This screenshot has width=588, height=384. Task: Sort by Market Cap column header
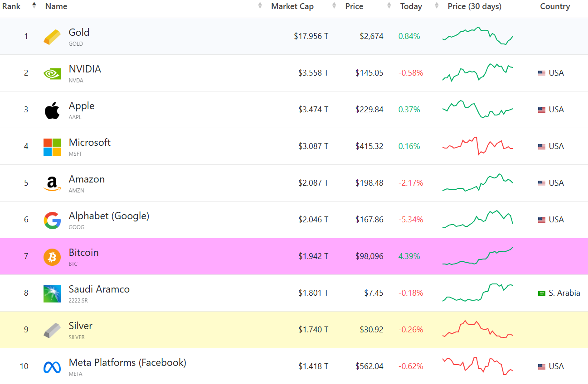click(292, 6)
